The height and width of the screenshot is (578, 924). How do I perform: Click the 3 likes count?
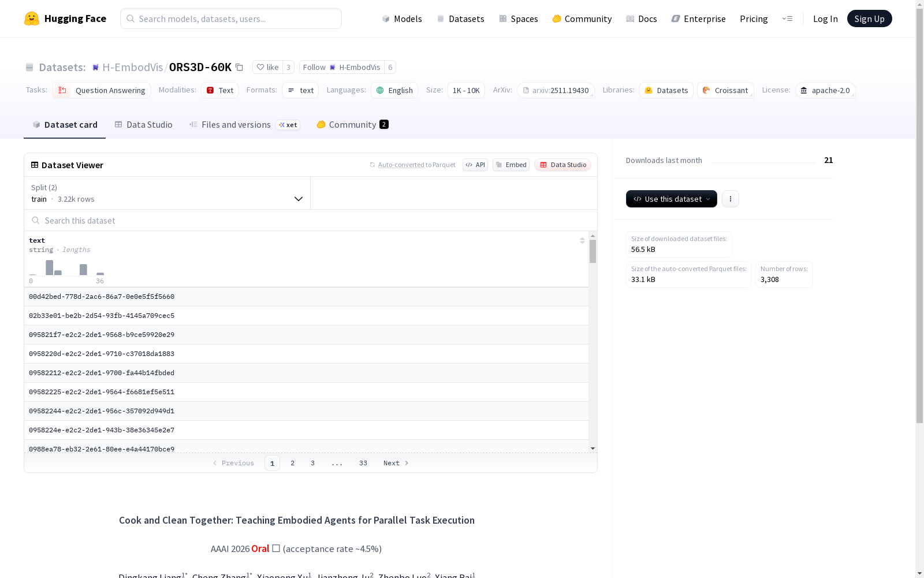point(288,67)
